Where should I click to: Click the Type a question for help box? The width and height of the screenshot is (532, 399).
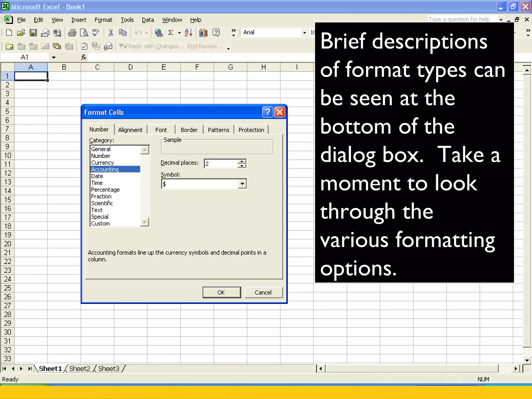pos(463,19)
